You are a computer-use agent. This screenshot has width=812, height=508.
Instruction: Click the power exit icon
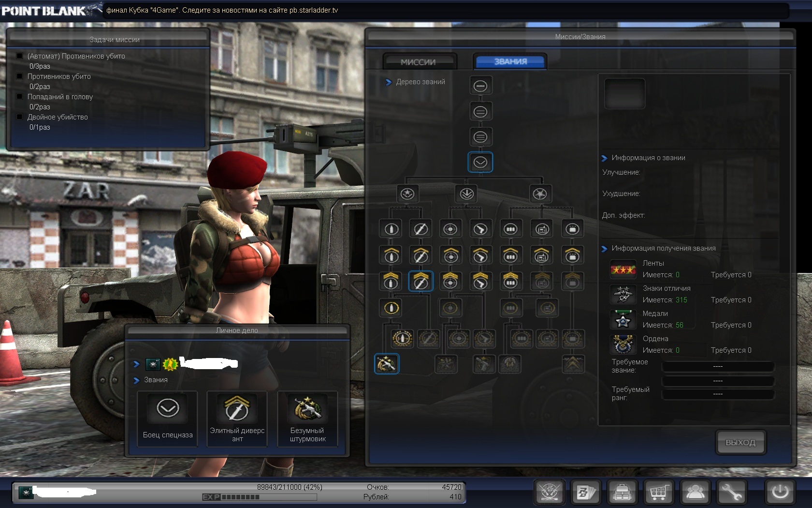(x=780, y=493)
